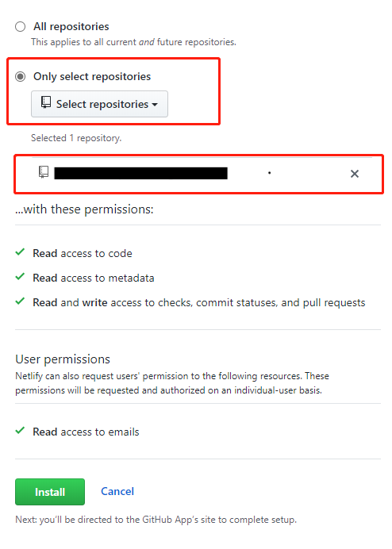392x549 pixels.
Task: Click the green Install button
Action: click(x=50, y=492)
